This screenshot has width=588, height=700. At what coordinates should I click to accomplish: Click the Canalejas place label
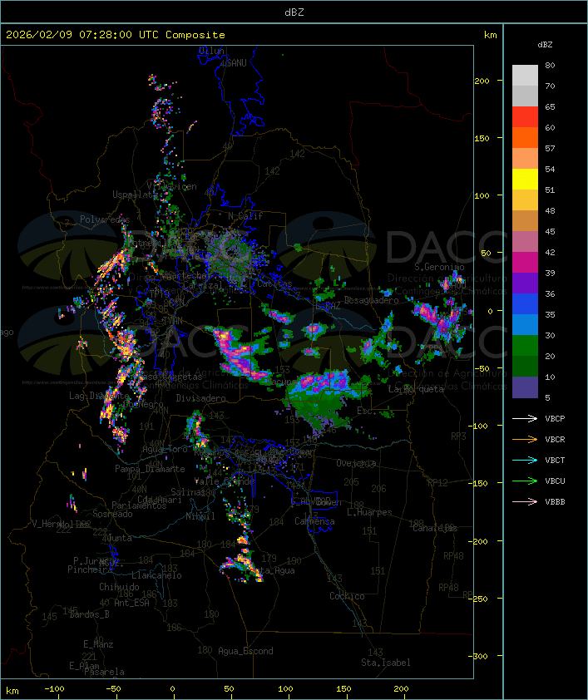pyautogui.click(x=435, y=528)
